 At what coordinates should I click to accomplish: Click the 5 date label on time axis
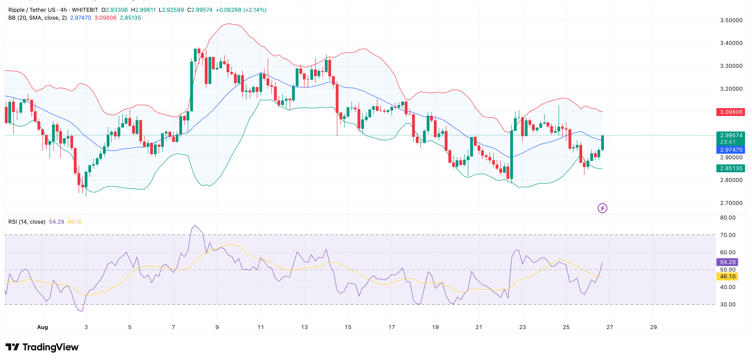(129, 327)
